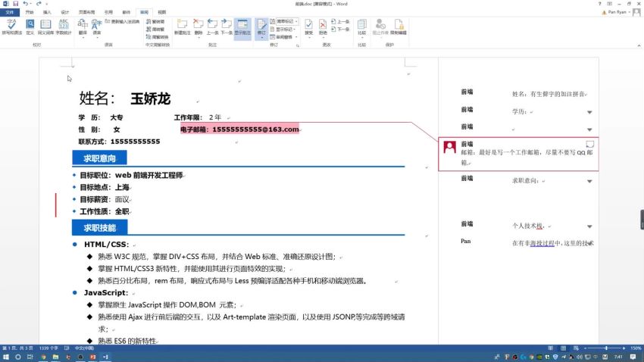This screenshot has height=362, width=644.
Task: Open the Reviewing Pane (审阅窗格) dropdown
Action: (284, 37)
